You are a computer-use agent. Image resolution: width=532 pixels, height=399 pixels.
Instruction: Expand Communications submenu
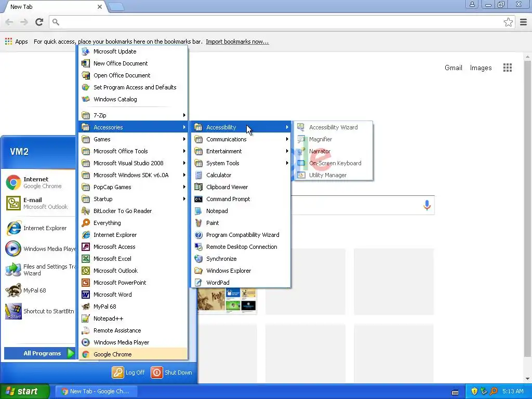(x=241, y=139)
